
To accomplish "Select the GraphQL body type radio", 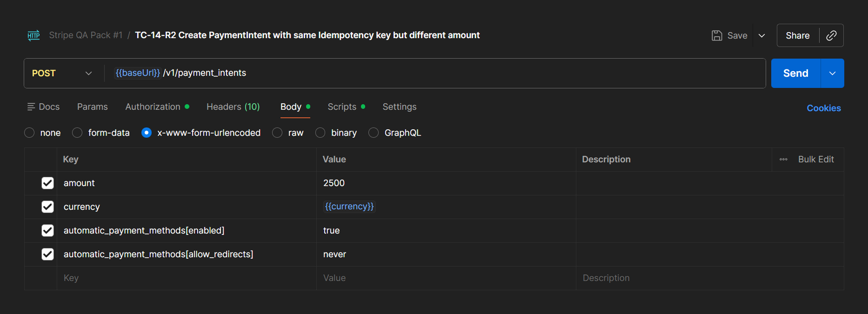I will [x=374, y=133].
